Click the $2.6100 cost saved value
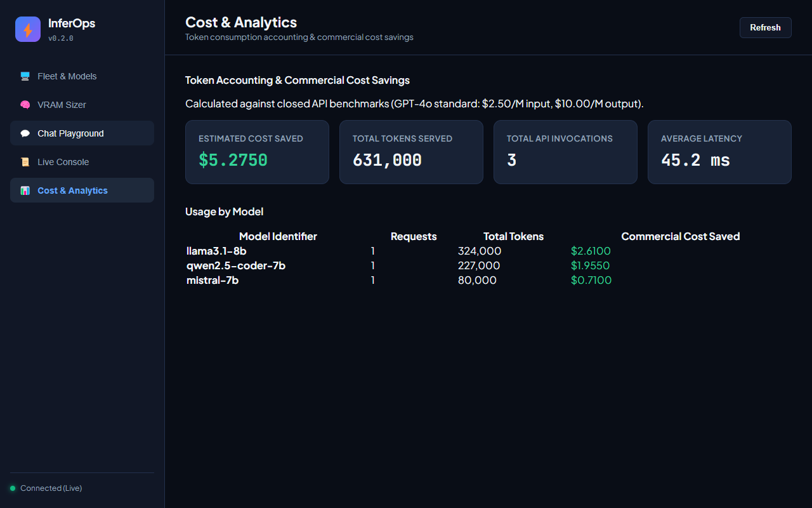 tap(591, 251)
